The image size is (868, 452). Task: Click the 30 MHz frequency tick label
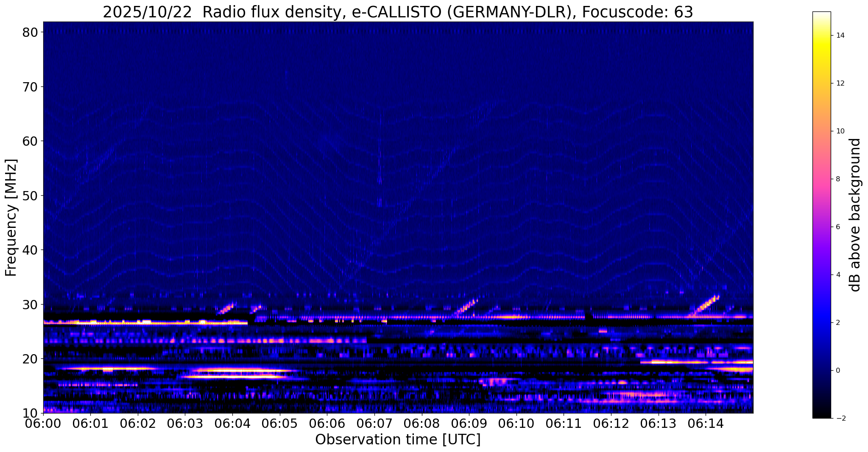coord(30,304)
